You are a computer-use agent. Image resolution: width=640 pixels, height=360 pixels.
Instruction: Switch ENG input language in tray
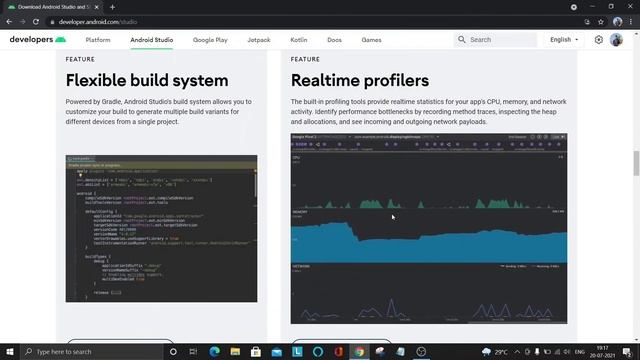pyautogui.click(x=580, y=351)
